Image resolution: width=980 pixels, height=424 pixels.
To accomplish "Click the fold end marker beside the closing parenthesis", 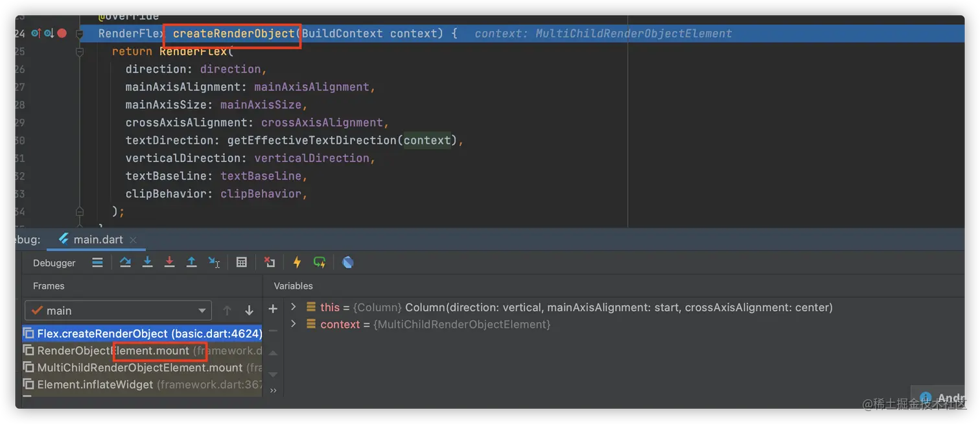I will click(80, 211).
